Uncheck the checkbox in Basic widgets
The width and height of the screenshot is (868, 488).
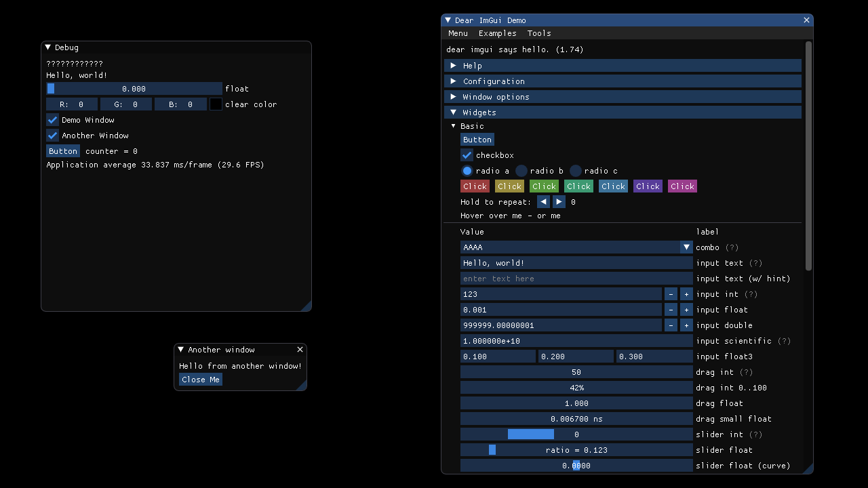click(467, 155)
